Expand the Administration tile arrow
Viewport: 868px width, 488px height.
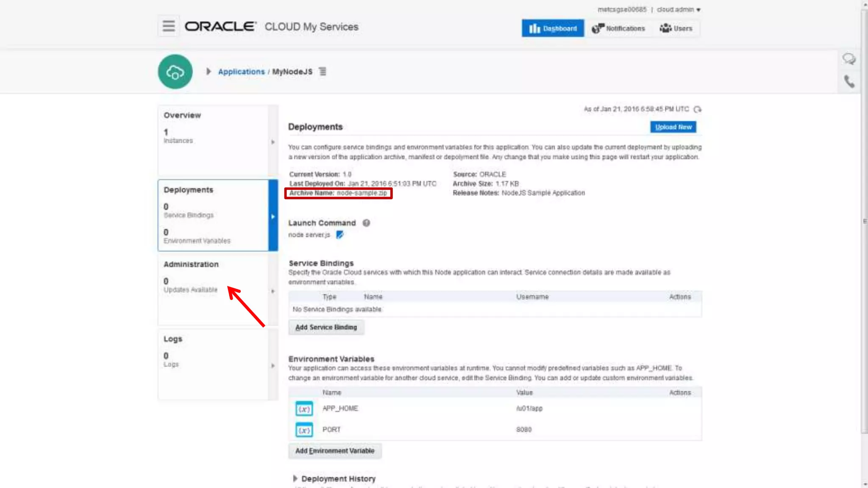[x=273, y=291]
